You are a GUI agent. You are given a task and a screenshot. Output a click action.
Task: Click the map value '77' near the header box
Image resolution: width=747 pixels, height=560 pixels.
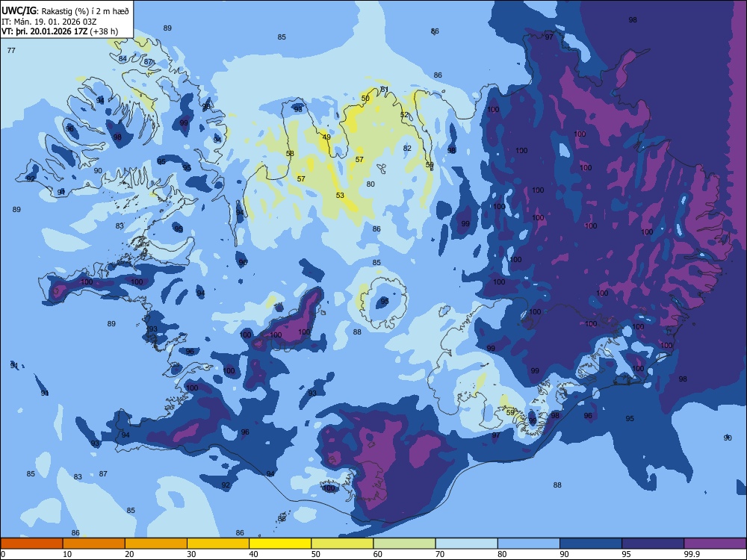pyautogui.click(x=11, y=50)
